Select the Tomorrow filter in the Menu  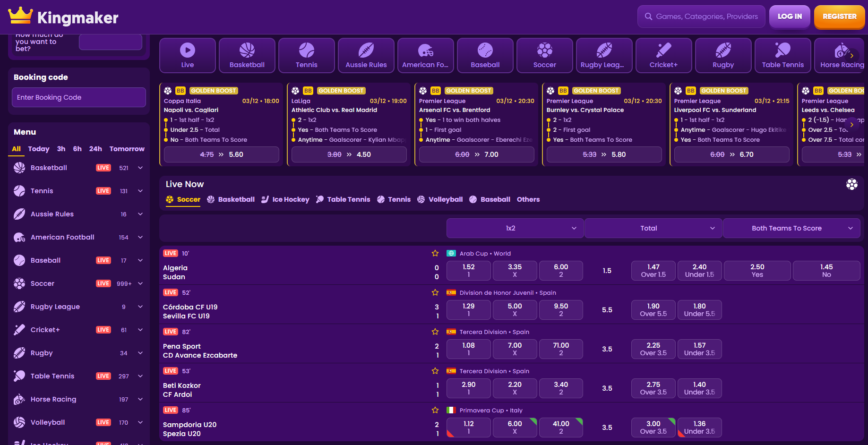127,149
